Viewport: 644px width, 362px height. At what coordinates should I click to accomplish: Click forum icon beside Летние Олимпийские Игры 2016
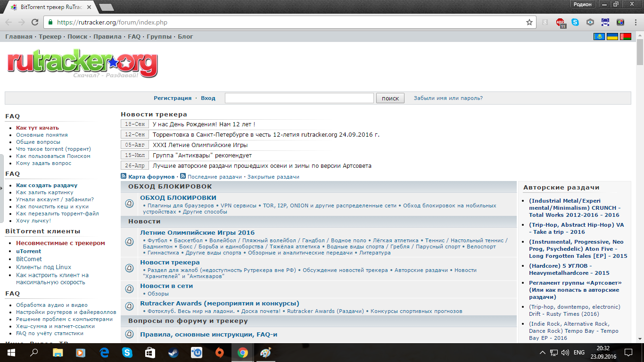point(129,242)
